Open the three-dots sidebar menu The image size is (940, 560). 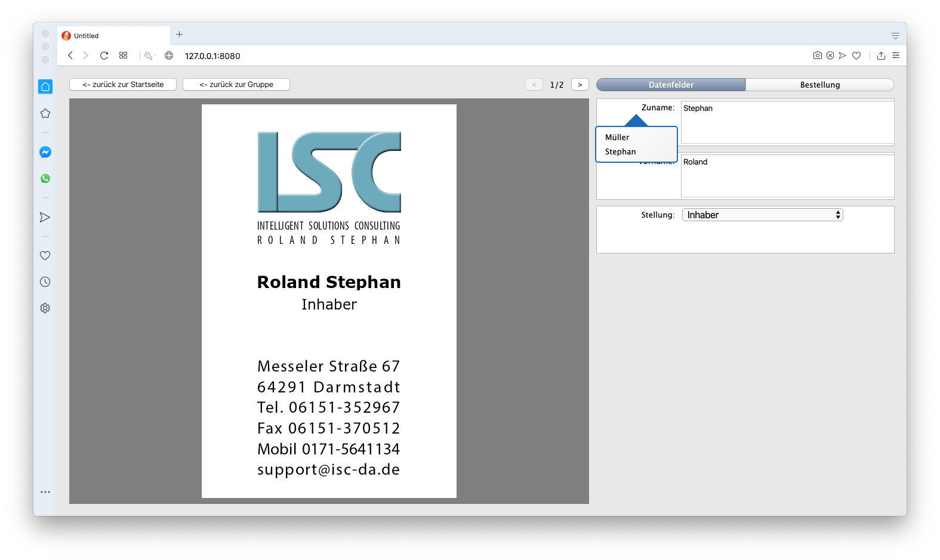[45, 492]
